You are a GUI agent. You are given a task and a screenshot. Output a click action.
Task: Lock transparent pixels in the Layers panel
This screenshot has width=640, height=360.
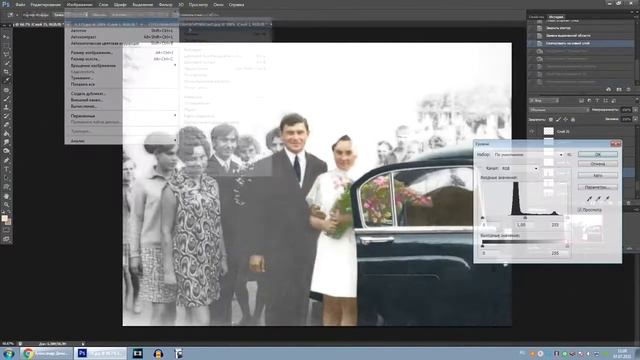(551, 120)
